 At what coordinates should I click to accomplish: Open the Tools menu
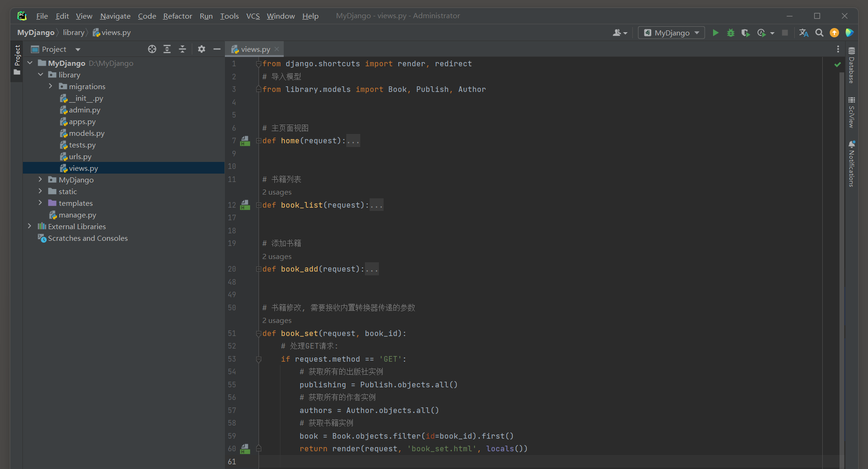(229, 16)
